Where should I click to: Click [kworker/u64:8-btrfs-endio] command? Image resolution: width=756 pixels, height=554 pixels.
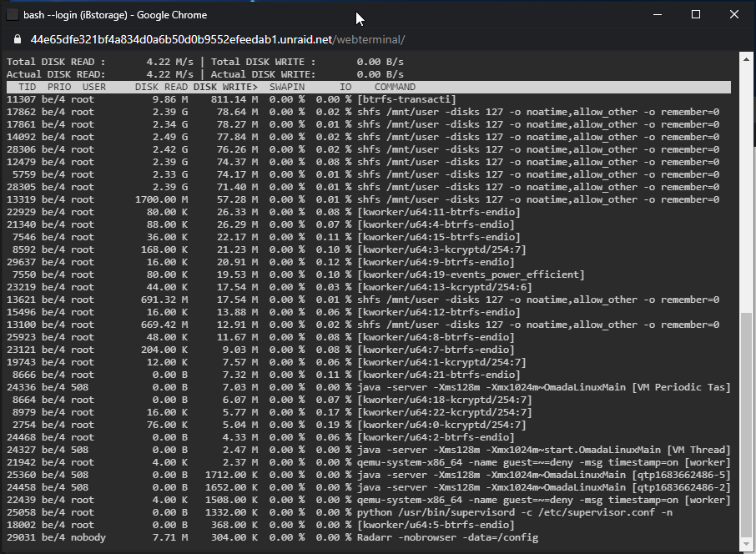click(x=436, y=338)
